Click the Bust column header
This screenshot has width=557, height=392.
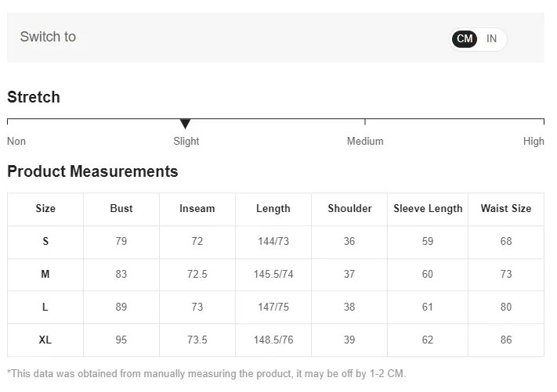[121, 208]
